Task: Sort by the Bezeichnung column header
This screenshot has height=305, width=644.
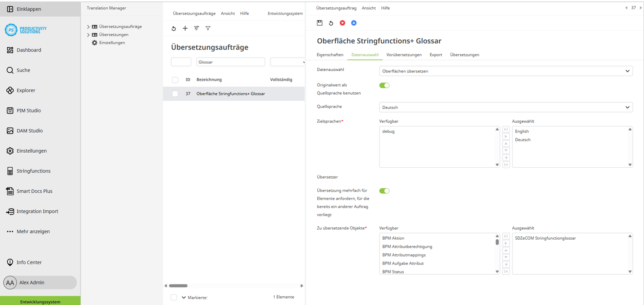Action: 209,80
